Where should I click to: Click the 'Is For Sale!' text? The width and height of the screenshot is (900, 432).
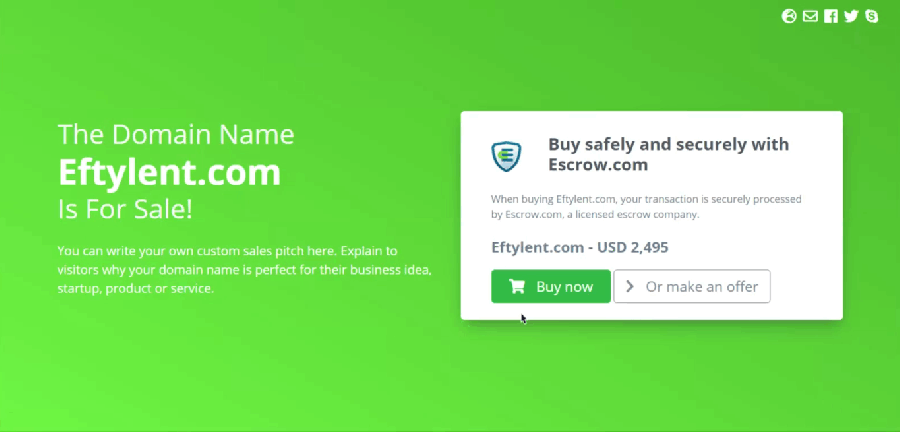point(125,209)
